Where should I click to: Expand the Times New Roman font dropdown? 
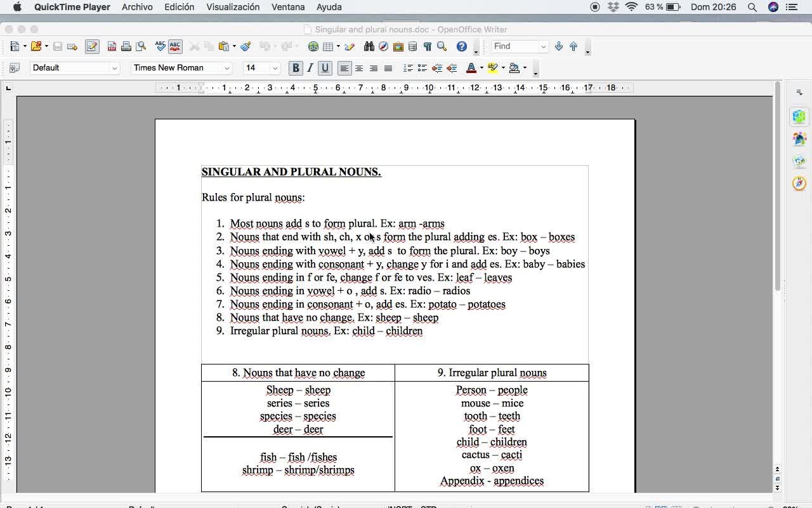[226, 68]
